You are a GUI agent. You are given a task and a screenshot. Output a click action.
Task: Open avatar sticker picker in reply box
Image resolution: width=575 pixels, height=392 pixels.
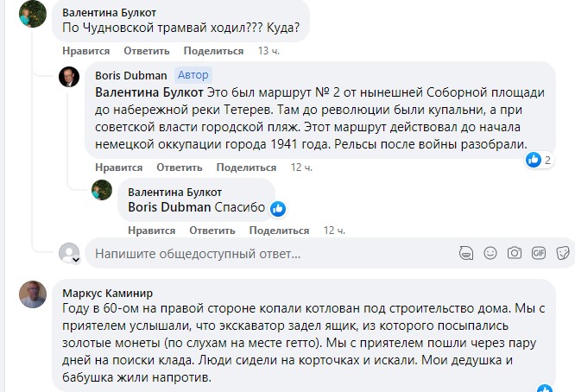[x=466, y=253]
